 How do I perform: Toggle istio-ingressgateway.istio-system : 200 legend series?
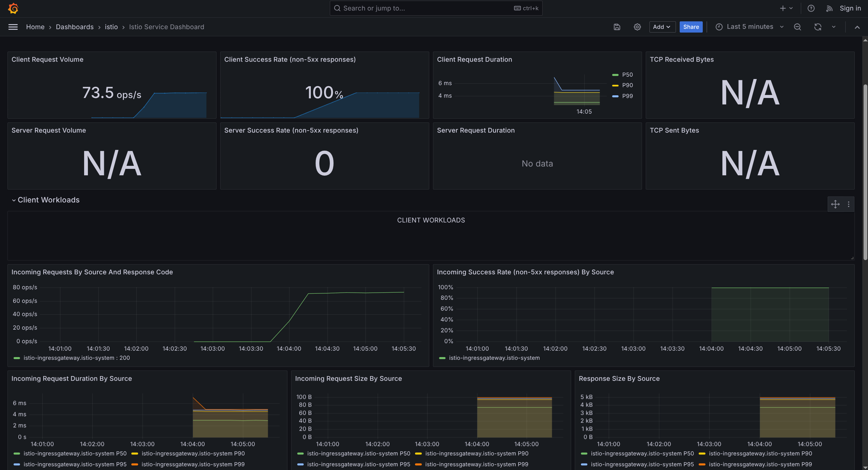[76, 358]
